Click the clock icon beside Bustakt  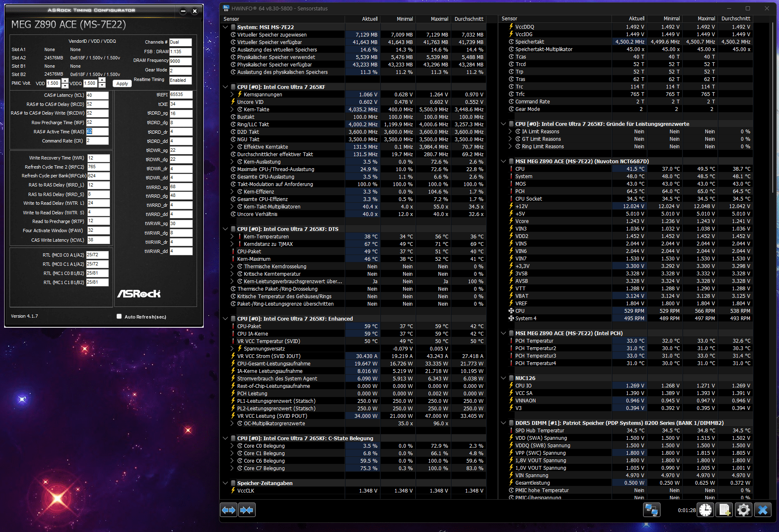(x=233, y=117)
